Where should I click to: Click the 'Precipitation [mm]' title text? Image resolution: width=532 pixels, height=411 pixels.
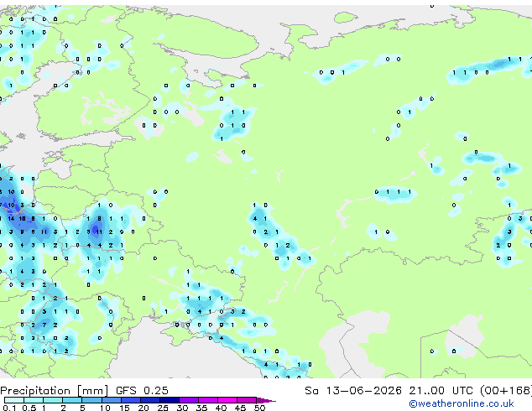55,391
